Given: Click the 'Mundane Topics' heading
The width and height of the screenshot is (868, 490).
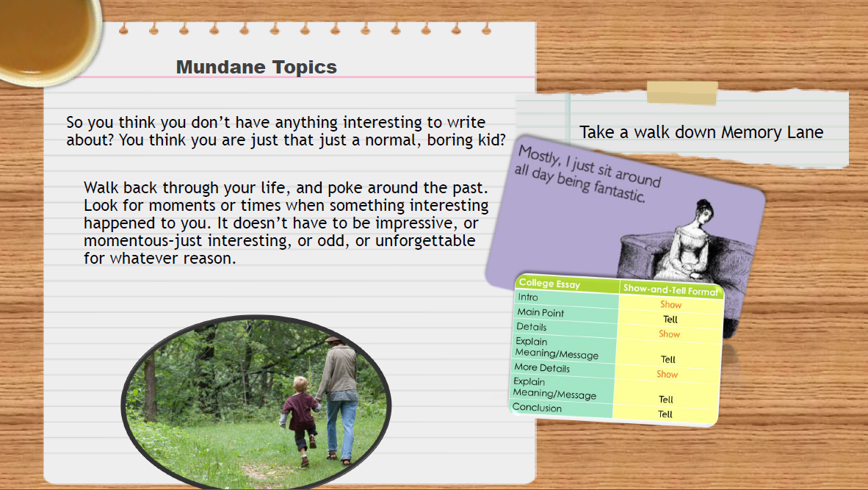Looking at the screenshot, I should pos(256,67).
